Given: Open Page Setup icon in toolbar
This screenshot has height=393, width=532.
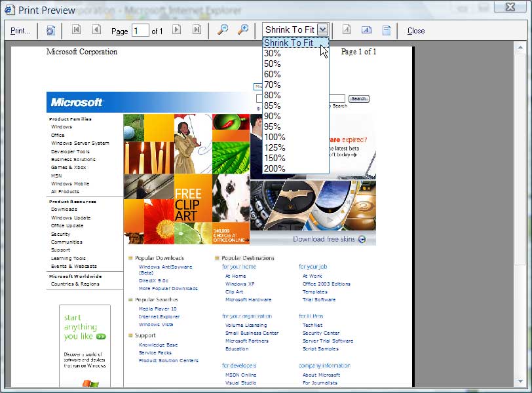Looking at the screenshot, I should (50, 31).
